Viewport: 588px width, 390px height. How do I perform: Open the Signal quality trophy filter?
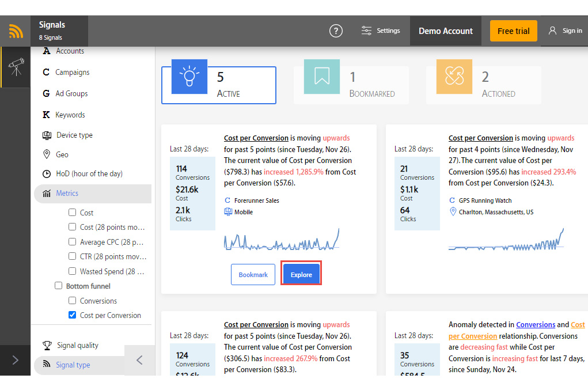[47, 346]
